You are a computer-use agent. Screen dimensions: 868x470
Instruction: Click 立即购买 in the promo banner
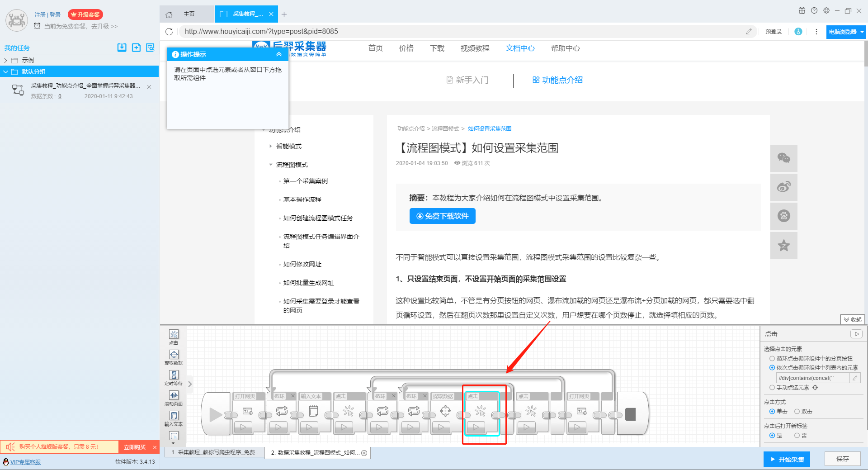[135, 447]
